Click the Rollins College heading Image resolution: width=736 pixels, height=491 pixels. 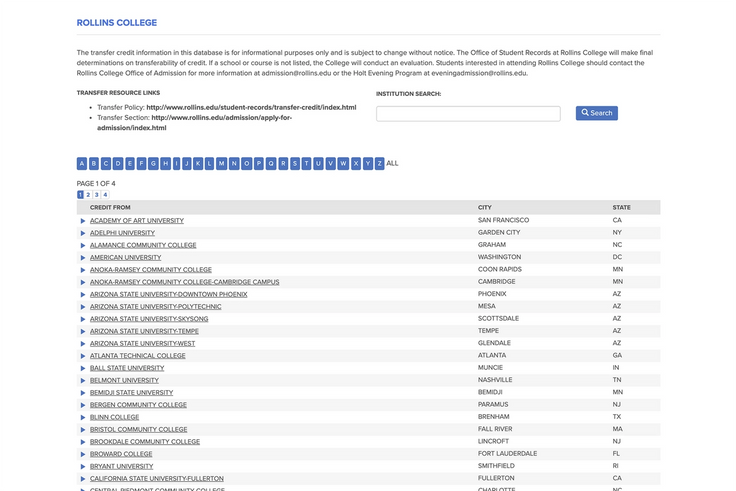click(x=117, y=23)
